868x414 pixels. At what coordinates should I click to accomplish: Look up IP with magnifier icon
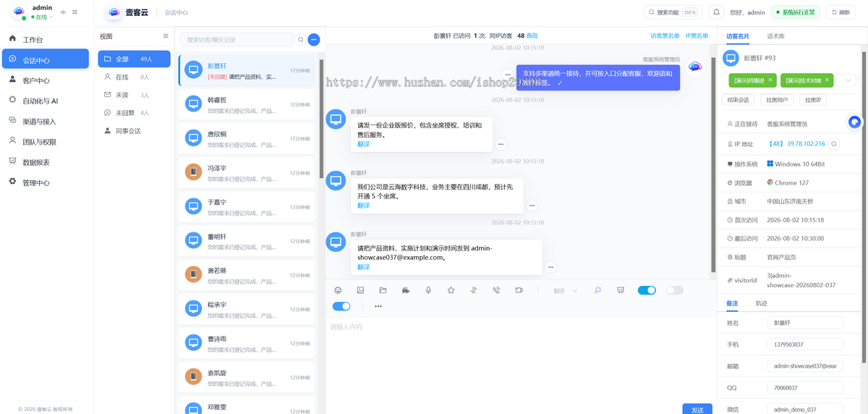click(834, 144)
